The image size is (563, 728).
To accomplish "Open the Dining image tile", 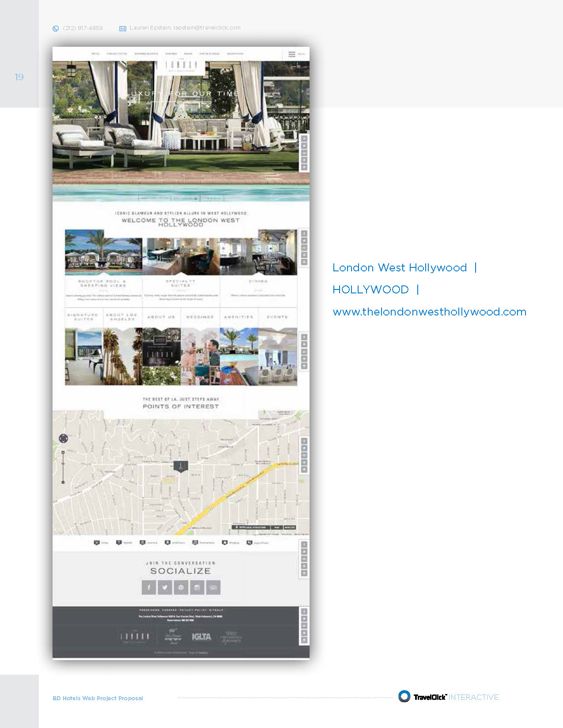I will tap(258, 252).
